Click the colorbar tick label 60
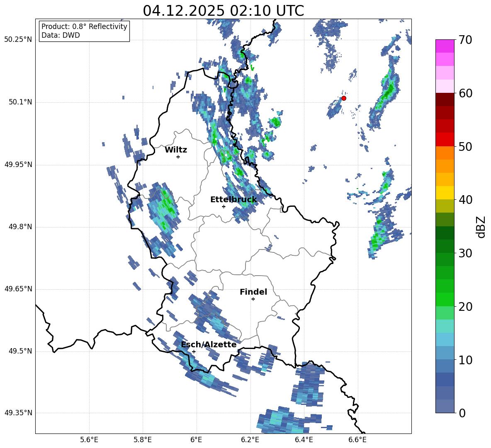Screen dimensions: 491x448 pos(466,93)
